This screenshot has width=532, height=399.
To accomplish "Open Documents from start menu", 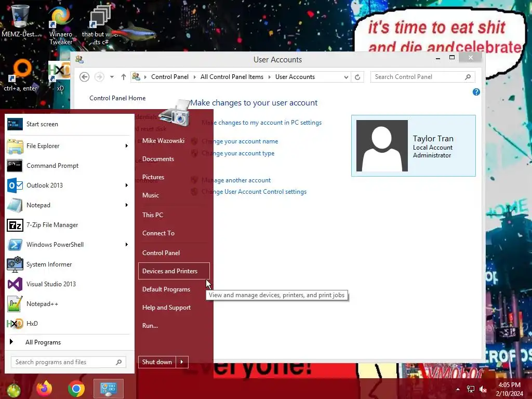I will [x=158, y=159].
